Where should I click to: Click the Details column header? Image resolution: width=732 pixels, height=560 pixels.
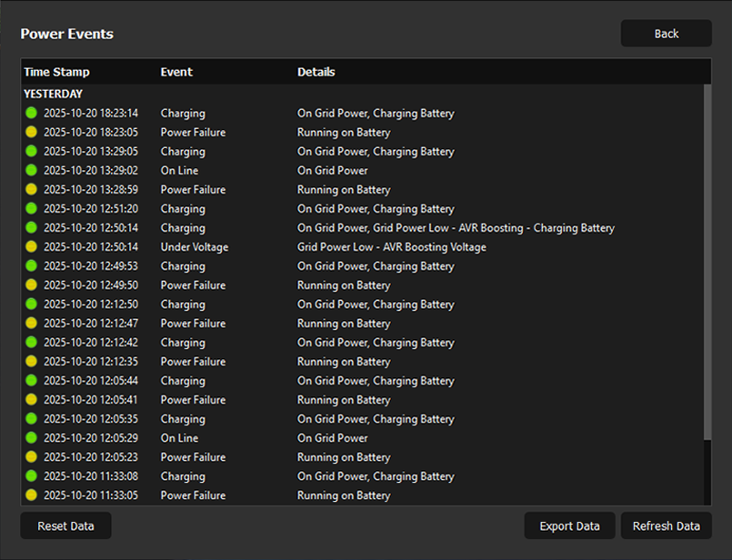pyautogui.click(x=316, y=72)
